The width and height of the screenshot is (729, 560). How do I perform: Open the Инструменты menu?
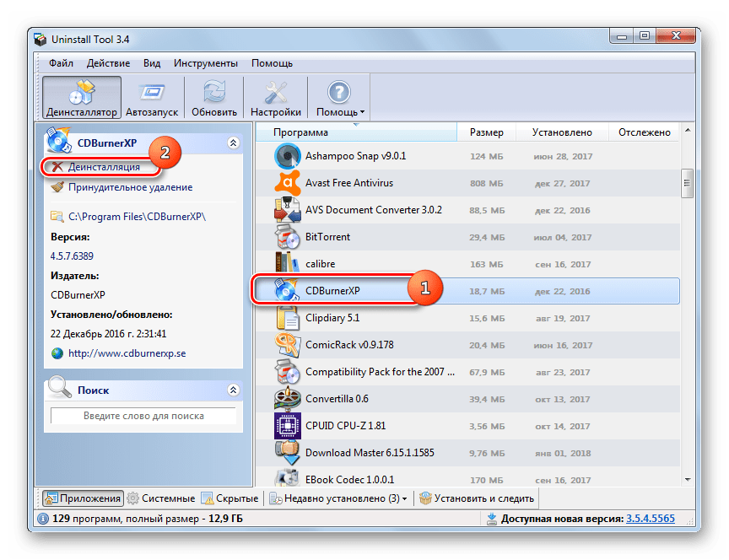click(x=206, y=63)
